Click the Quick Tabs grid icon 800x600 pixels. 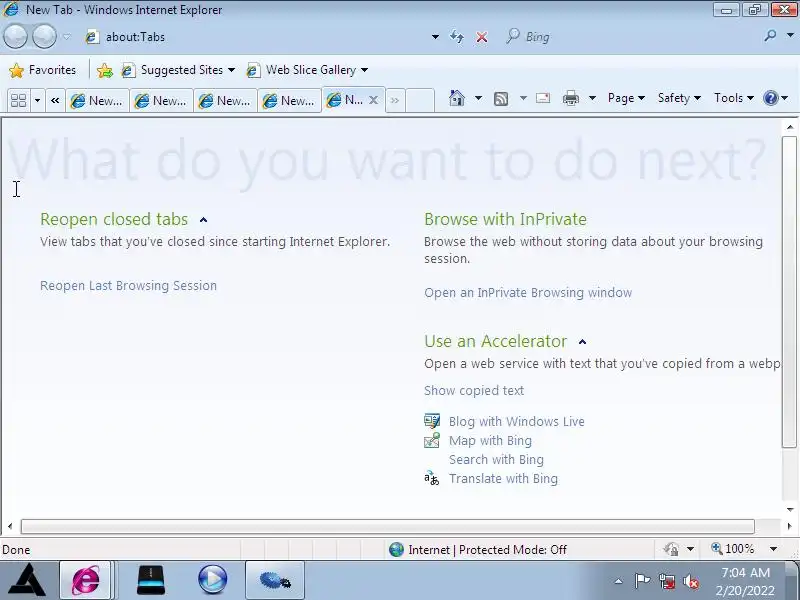[18, 101]
